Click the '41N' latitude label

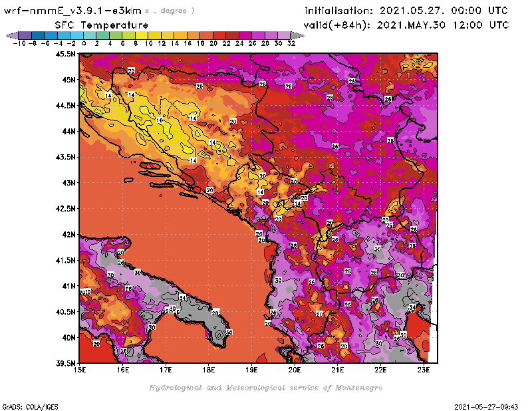click(69, 286)
